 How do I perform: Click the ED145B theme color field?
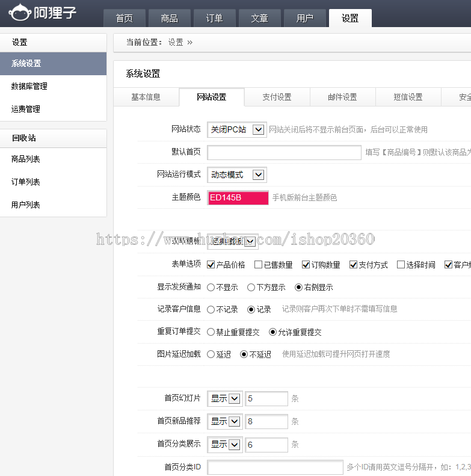click(x=238, y=197)
